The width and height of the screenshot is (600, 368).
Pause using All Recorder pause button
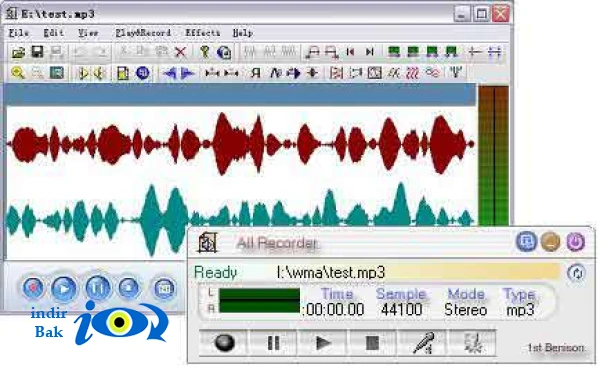(273, 342)
